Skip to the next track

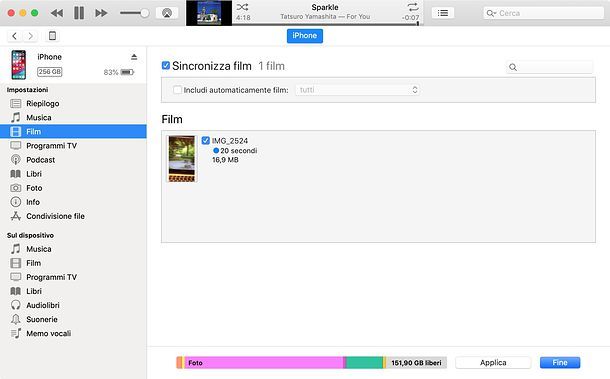pyautogui.click(x=101, y=13)
